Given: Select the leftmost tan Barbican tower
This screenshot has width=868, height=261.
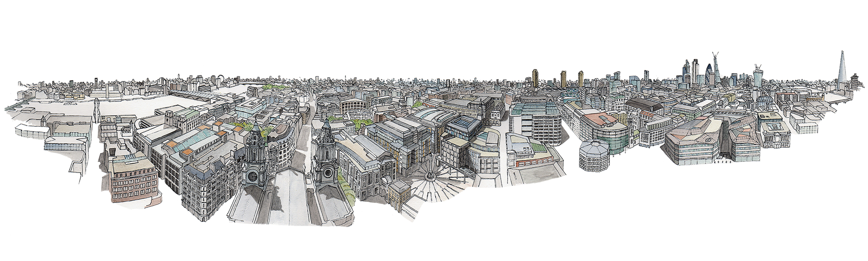Looking at the screenshot, I should 535,78.
